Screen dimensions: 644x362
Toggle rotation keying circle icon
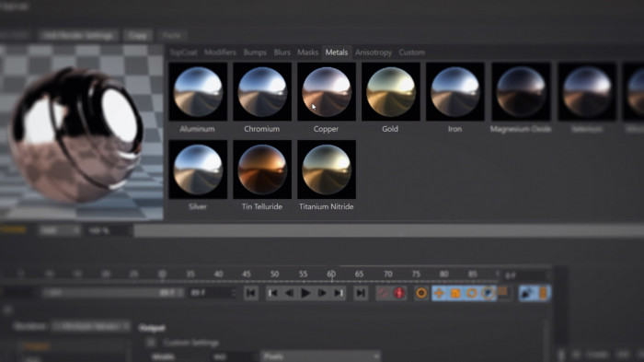point(471,293)
